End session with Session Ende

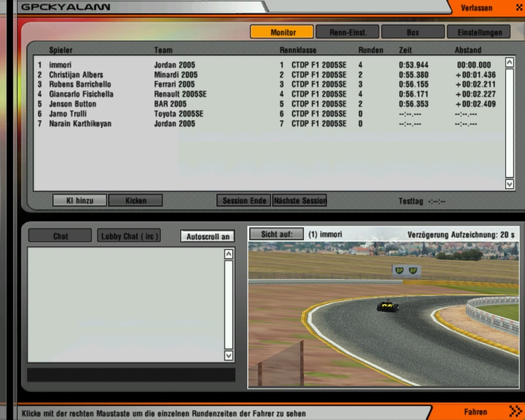(244, 201)
